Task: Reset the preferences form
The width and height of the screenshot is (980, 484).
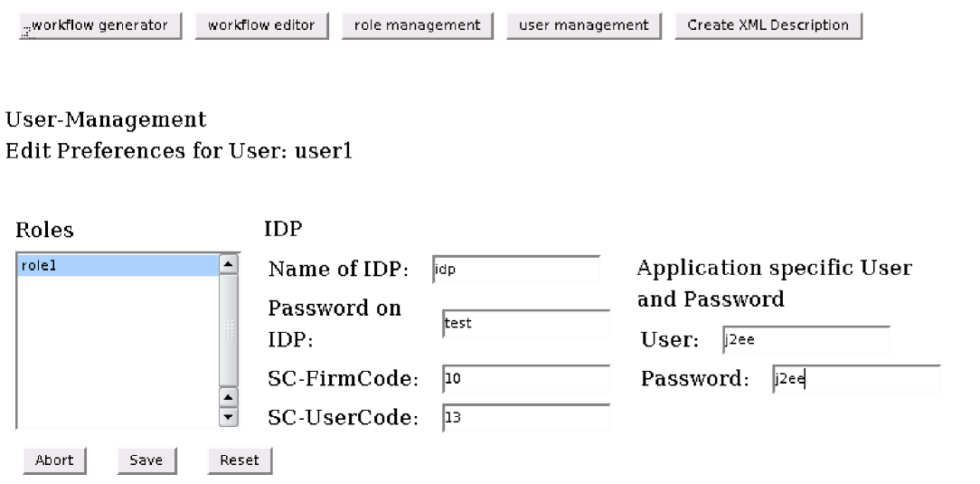Action: [240, 460]
